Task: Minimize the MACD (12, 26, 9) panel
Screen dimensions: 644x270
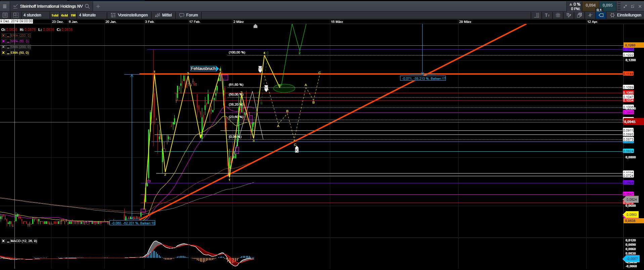Action: 8,241
